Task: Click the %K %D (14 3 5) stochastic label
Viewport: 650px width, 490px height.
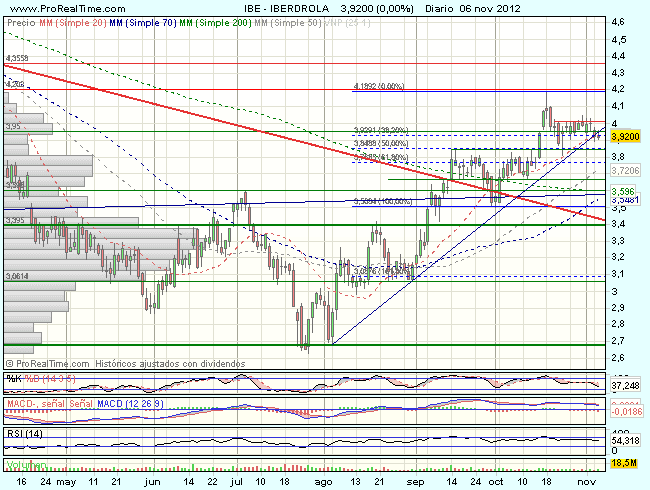Action: click(41, 378)
